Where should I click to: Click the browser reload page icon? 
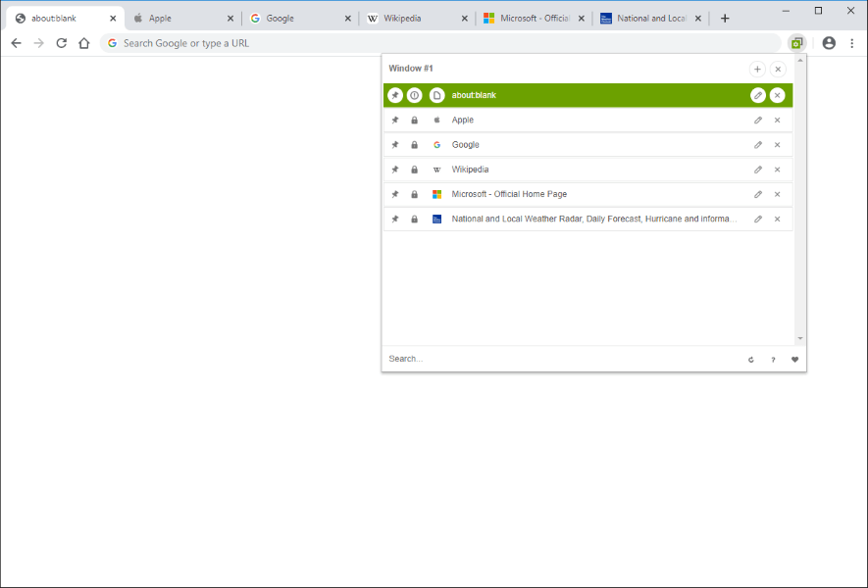tap(61, 43)
